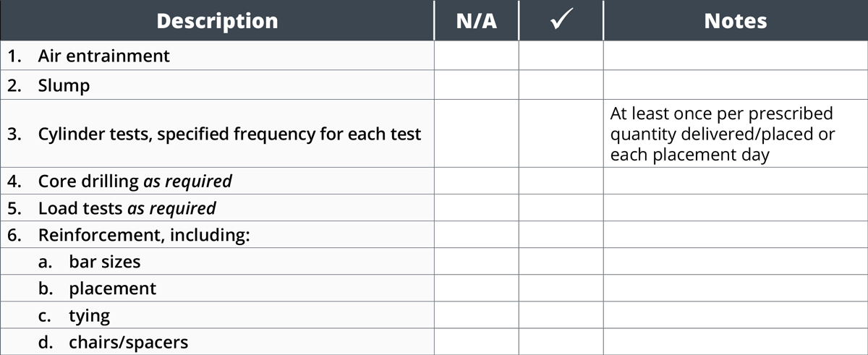Check the Cylinder tests checkmark cell
868x355 pixels.
(561, 134)
